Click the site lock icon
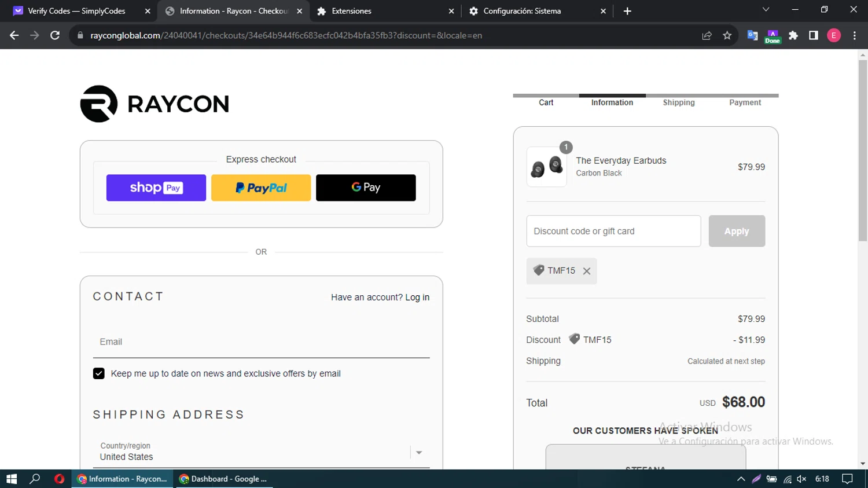 pos(80,35)
